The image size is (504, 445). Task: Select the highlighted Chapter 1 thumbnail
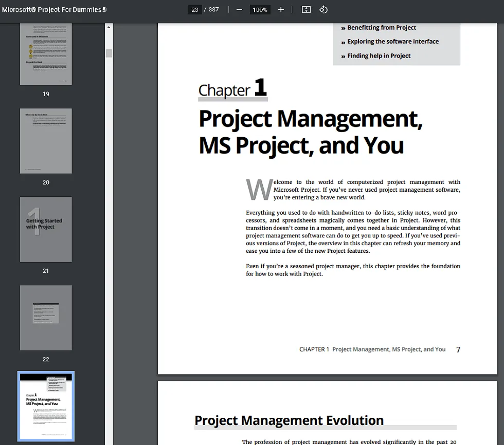click(x=46, y=406)
